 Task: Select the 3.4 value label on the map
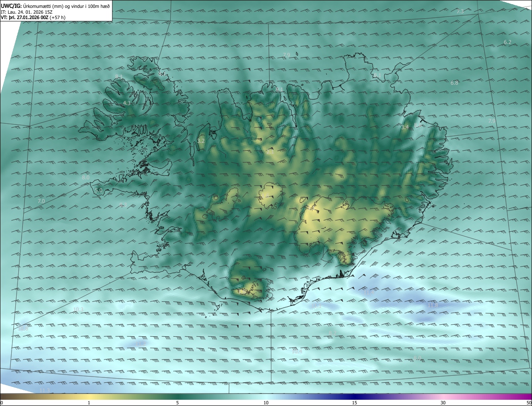coord(405,127)
